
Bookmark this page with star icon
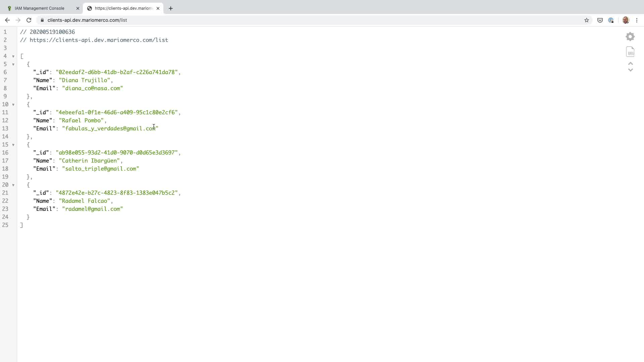coord(587,20)
